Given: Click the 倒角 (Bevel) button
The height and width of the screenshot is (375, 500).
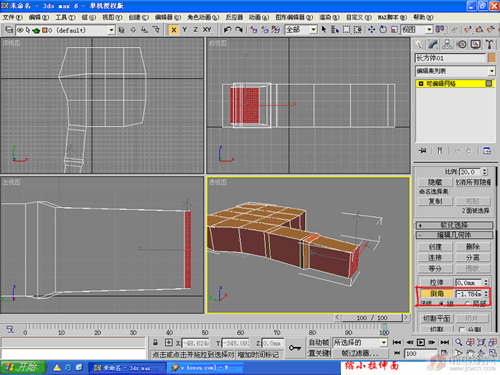Looking at the screenshot, I should click(x=437, y=294).
